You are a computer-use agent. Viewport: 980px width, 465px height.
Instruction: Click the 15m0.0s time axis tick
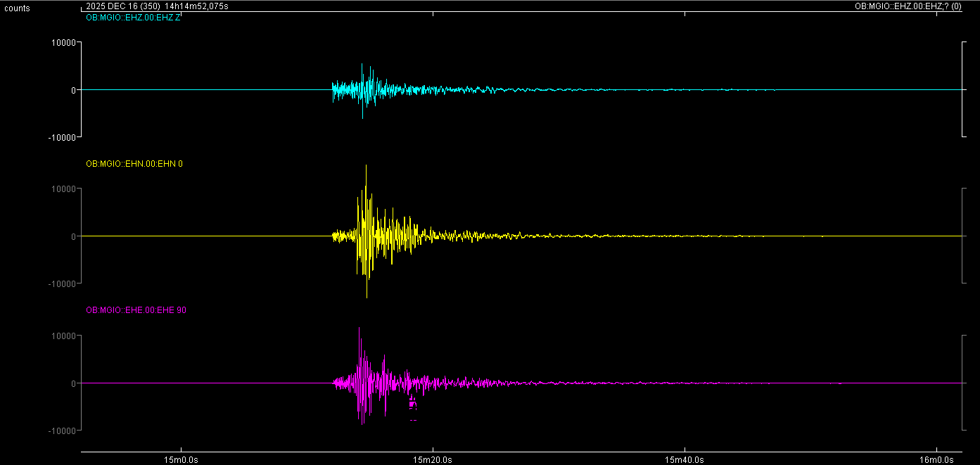click(181, 459)
